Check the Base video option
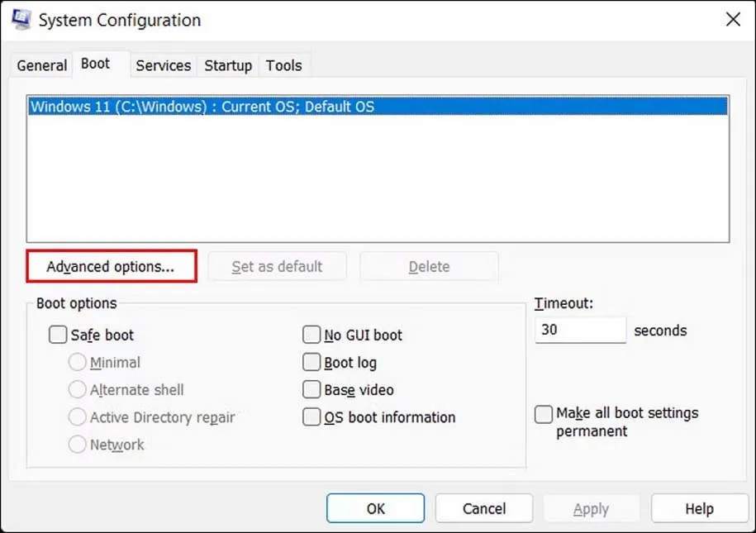The image size is (756, 533). point(311,390)
